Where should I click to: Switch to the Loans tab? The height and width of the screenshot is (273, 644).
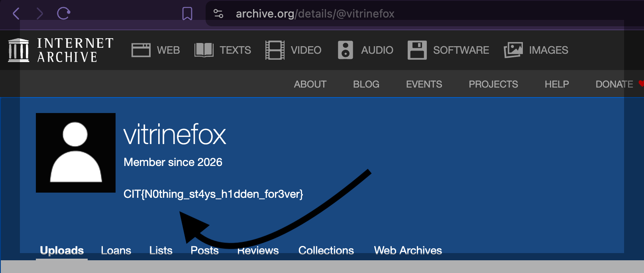(116, 250)
